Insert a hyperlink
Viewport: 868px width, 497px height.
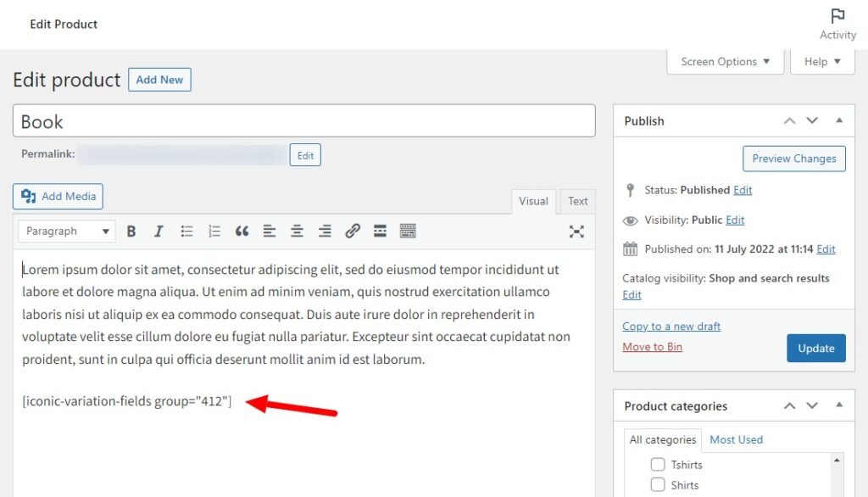pos(353,231)
